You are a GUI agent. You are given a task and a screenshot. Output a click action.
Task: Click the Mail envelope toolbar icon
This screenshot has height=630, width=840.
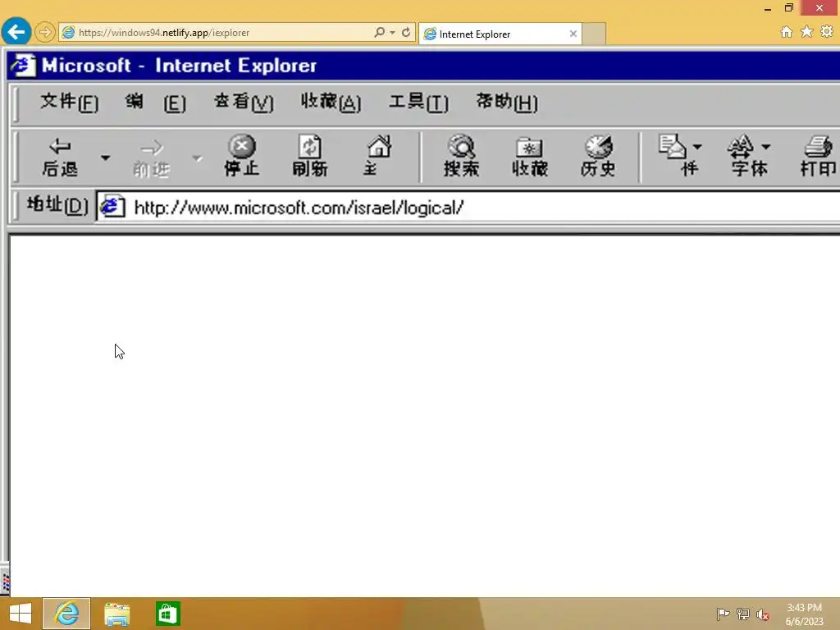click(x=673, y=147)
